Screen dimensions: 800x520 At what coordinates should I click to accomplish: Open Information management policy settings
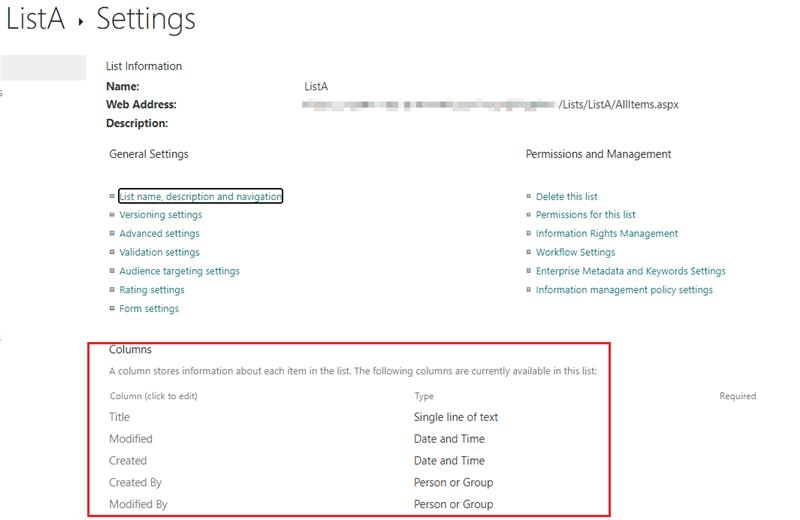[x=624, y=290]
